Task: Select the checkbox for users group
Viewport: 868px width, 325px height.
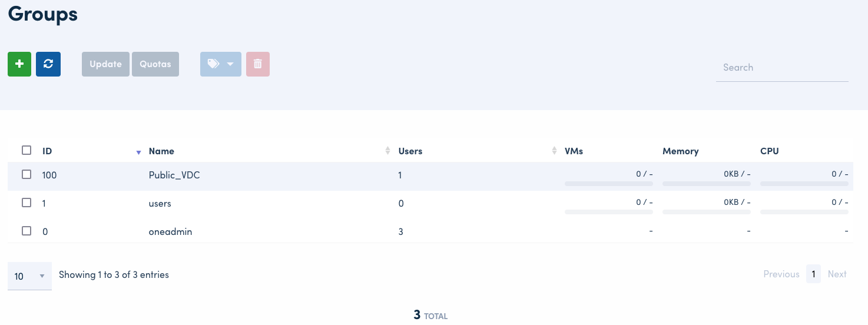Action: (x=26, y=203)
